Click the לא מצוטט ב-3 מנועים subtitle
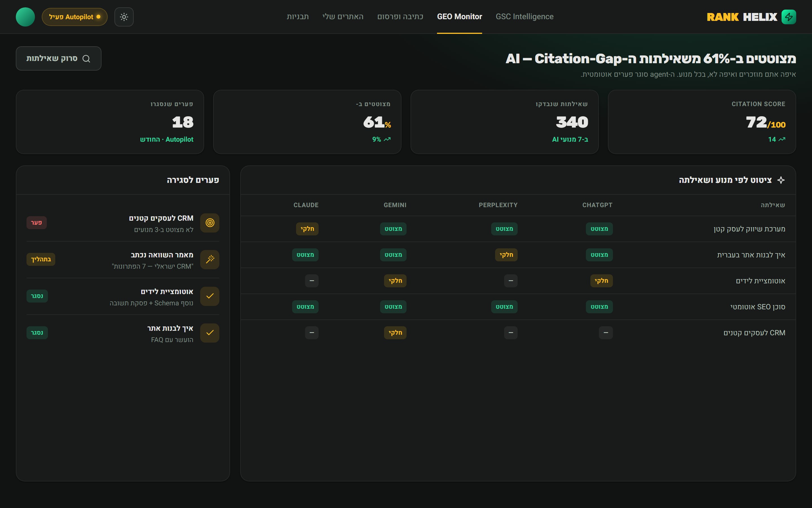812x508 pixels. click(x=164, y=230)
